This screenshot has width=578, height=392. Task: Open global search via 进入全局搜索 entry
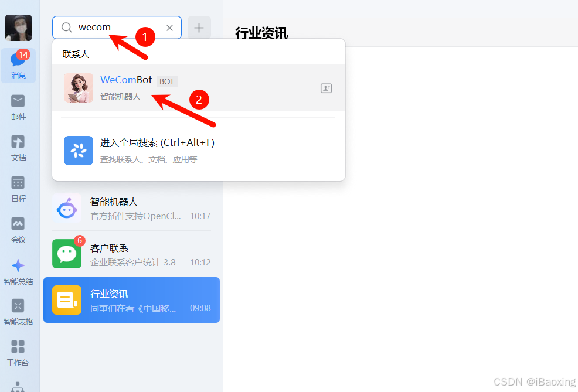point(158,150)
